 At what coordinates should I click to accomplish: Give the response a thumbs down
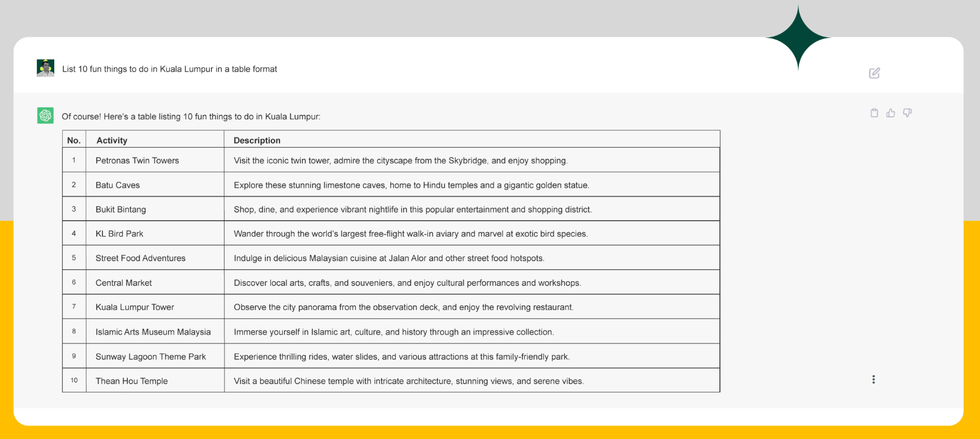907,113
